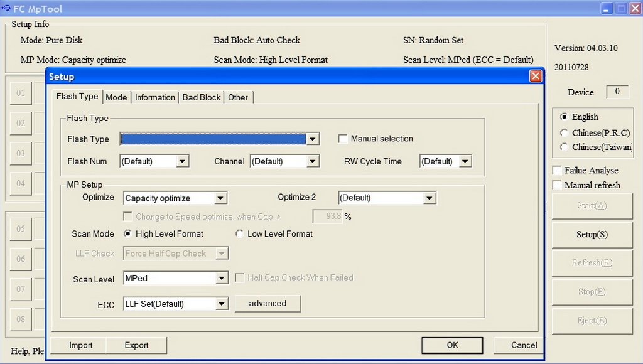643x364 pixels.
Task: Toggle the Manual refresh checkbox
Action: 557,185
